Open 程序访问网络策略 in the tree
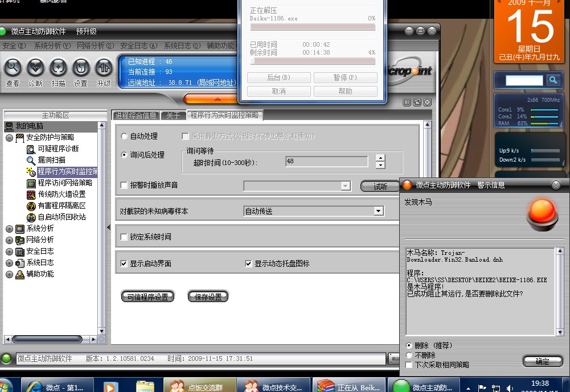The width and height of the screenshot is (570, 392). tap(65, 183)
